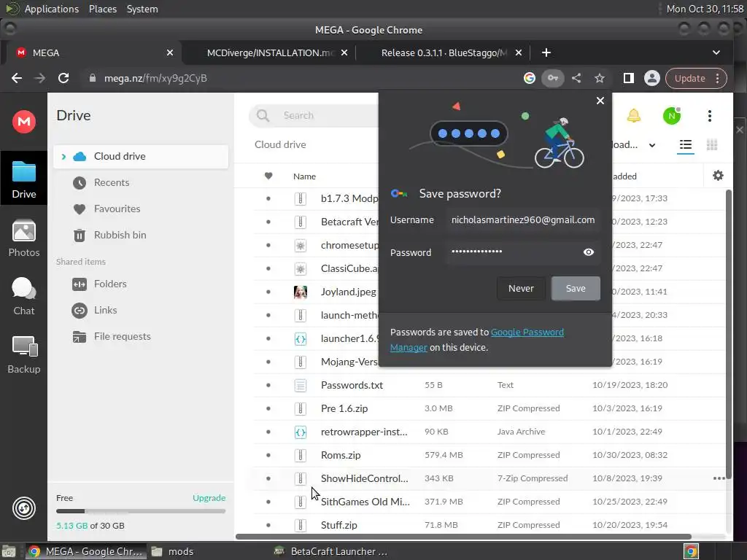Click the clock Mon Oct 30, 11:58

pyautogui.click(x=705, y=9)
